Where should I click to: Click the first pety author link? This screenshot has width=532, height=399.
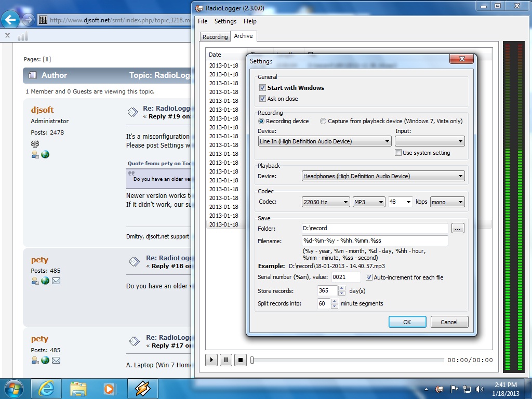click(x=39, y=260)
